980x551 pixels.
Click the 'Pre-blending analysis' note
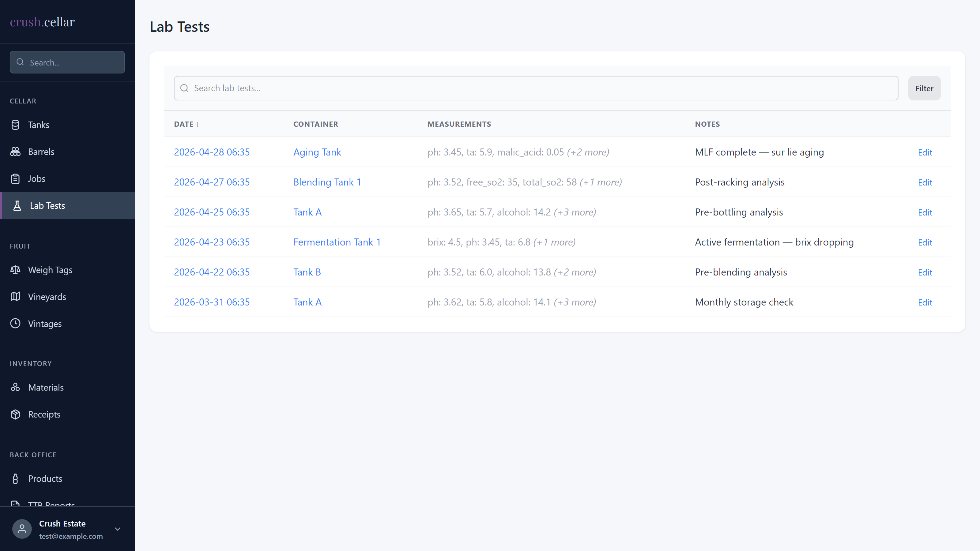[x=741, y=272]
